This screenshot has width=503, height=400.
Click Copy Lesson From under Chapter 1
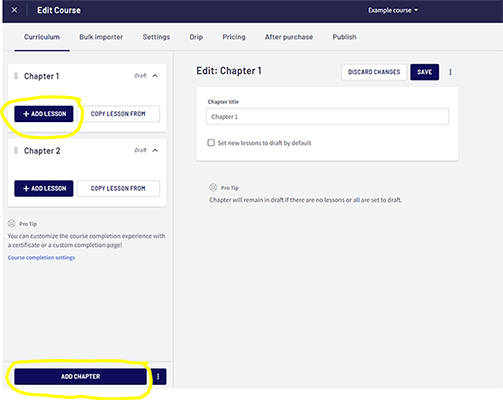point(118,114)
